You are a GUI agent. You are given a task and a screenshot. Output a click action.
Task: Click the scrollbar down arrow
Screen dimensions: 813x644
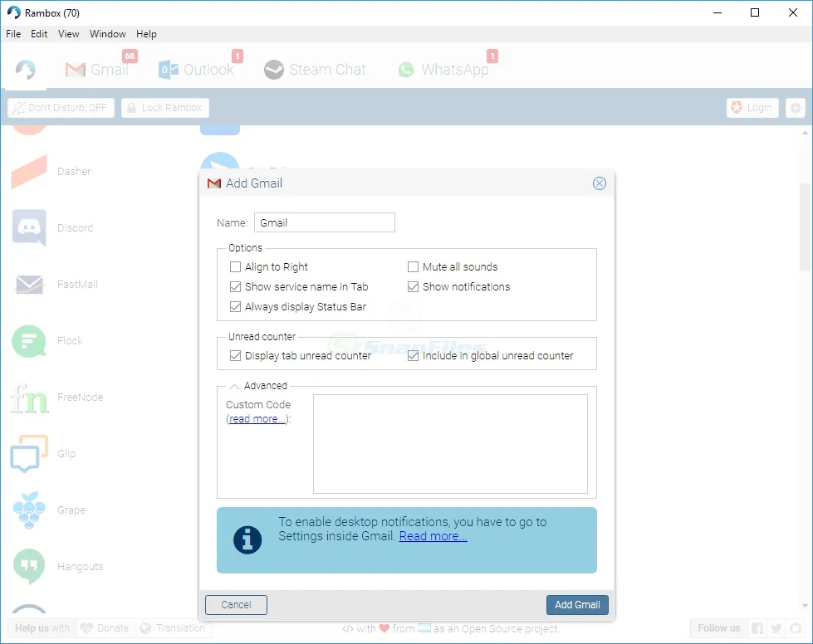(805, 606)
